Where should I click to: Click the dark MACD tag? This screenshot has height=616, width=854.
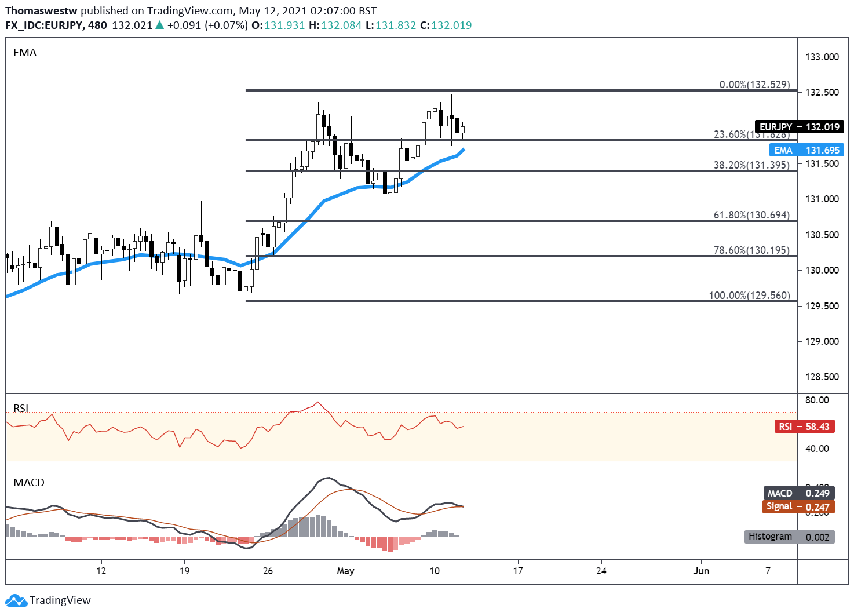[780, 493]
